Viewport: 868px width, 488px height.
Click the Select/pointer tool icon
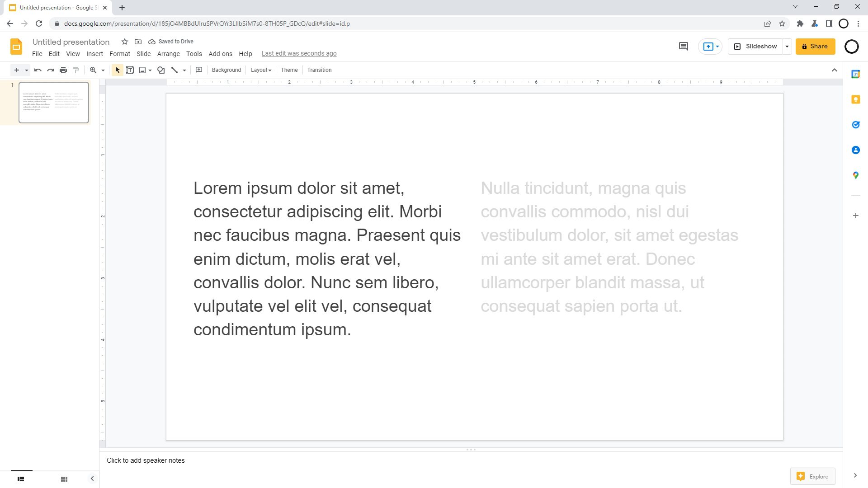point(118,70)
